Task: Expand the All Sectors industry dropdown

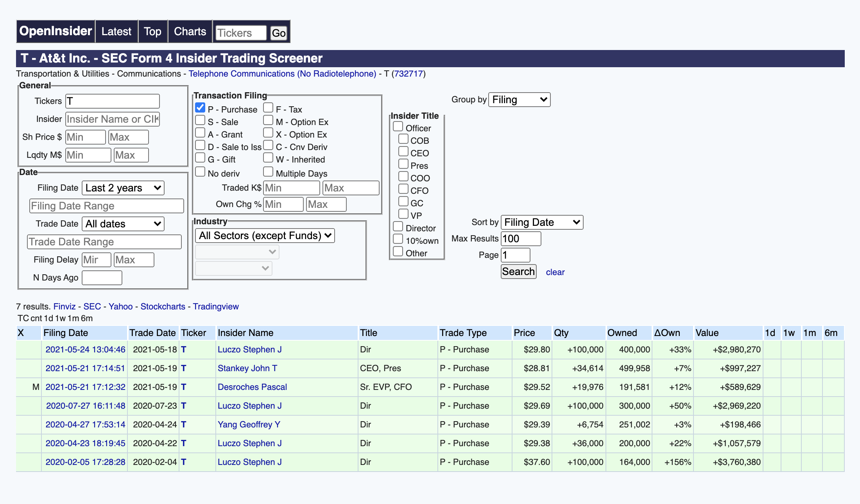Action: click(x=265, y=236)
